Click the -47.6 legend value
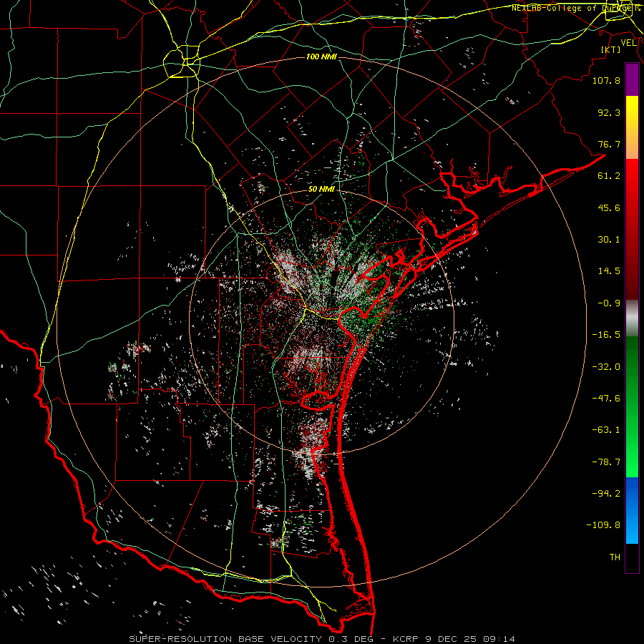The height and width of the screenshot is (644, 644). coord(606,399)
